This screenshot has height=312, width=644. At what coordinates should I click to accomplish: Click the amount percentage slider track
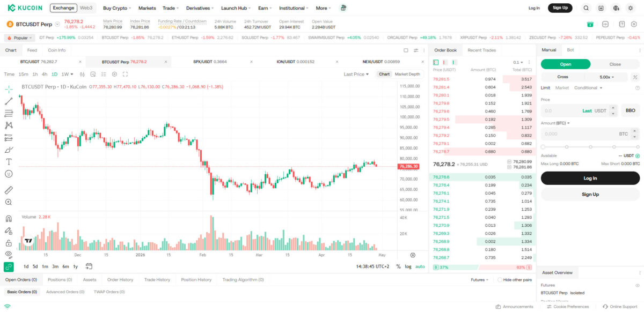(x=590, y=146)
